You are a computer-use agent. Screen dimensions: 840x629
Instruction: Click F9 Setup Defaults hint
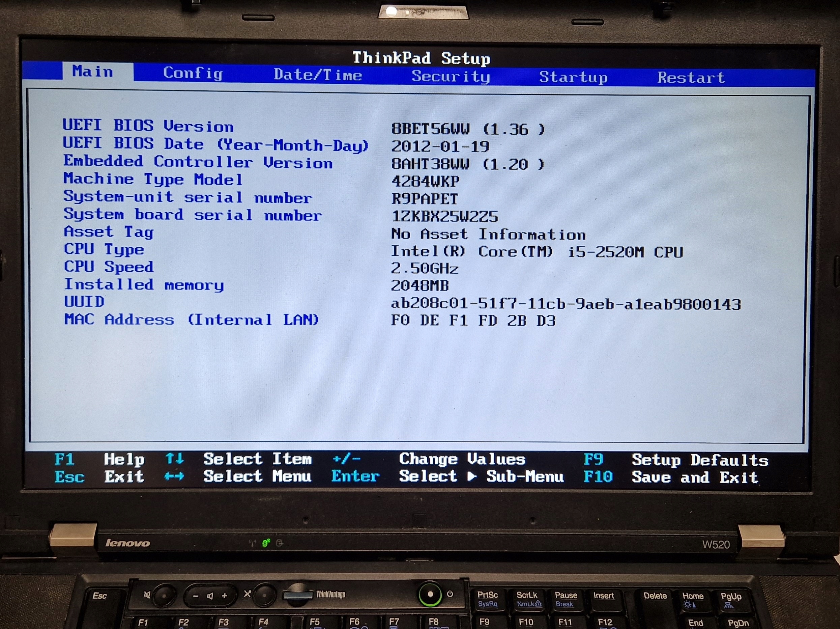(x=676, y=460)
